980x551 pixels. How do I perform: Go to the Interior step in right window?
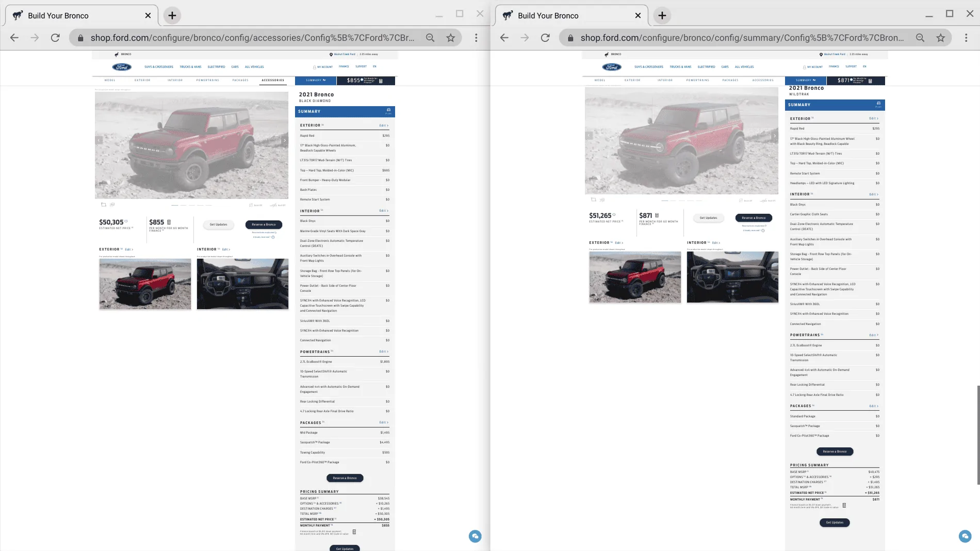point(665,80)
